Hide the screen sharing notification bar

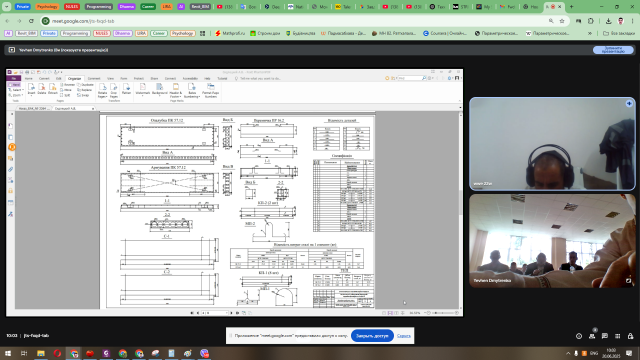pos(403,336)
